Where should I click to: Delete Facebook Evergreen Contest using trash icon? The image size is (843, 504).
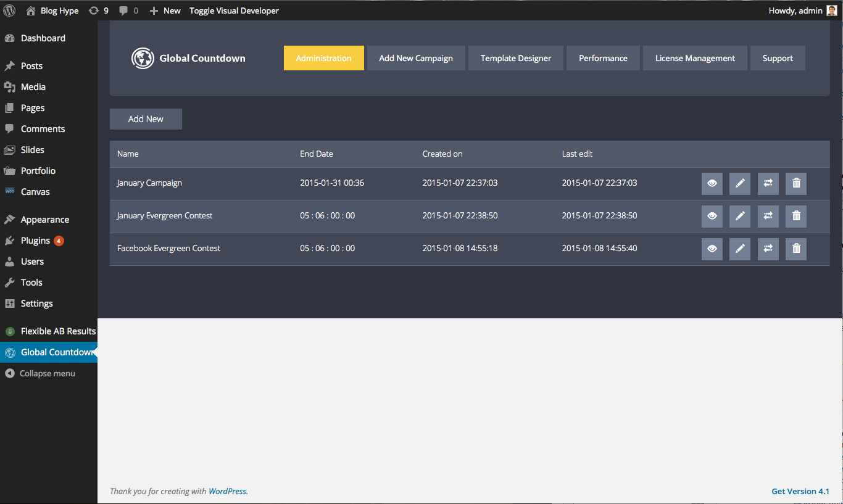(796, 249)
